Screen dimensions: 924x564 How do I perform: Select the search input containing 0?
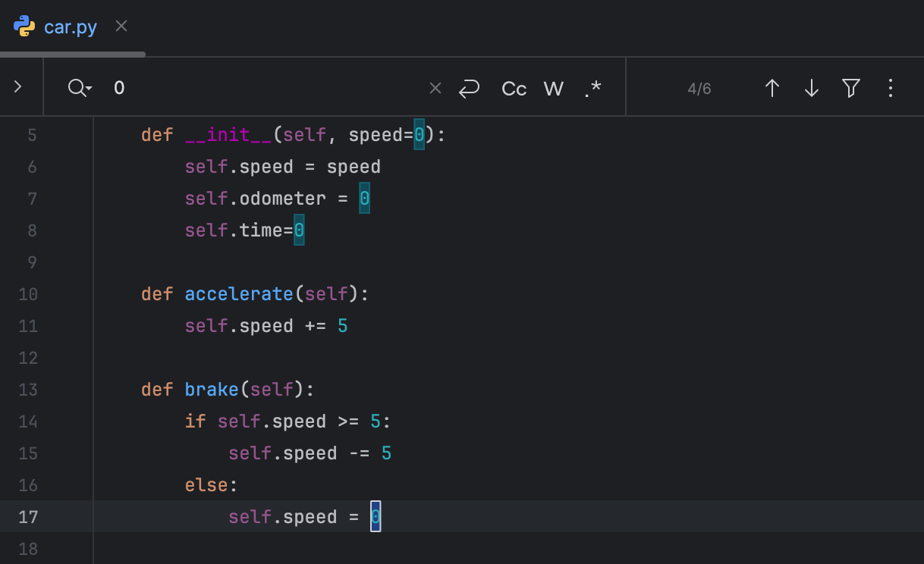228,87
